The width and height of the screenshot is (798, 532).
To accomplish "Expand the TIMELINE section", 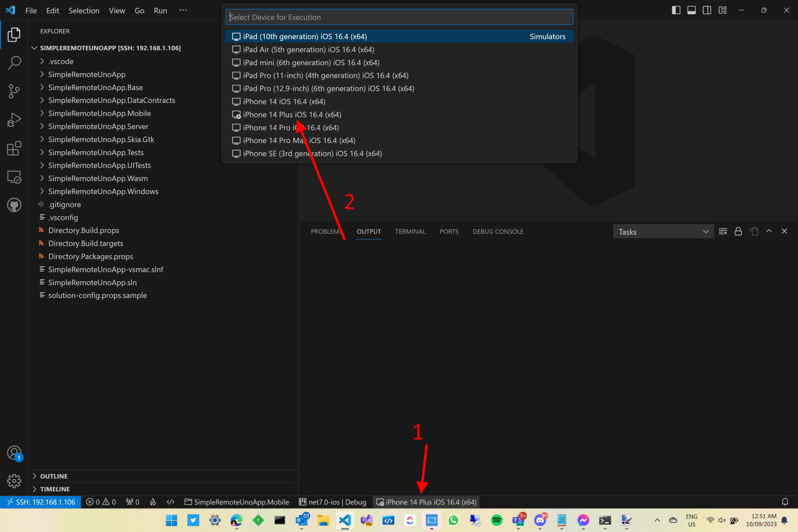I will [54, 489].
